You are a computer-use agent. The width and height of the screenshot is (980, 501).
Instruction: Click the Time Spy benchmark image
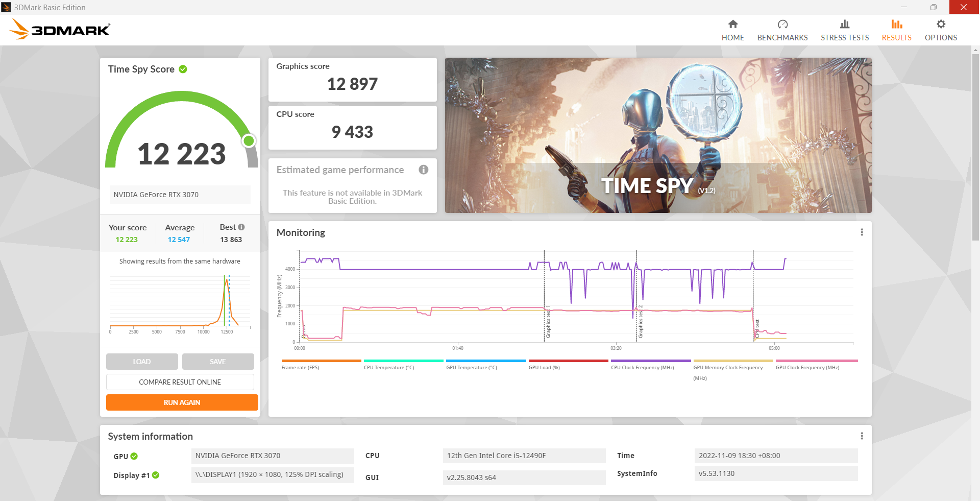(658, 135)
